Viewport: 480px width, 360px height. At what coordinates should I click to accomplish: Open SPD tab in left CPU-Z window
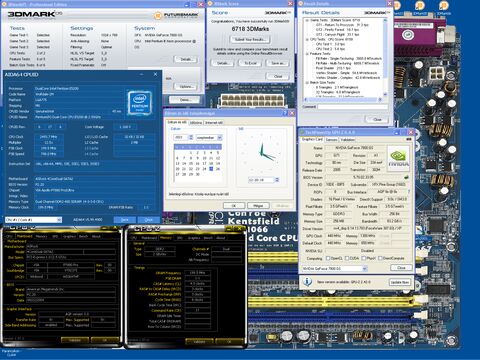pos(55,236)
